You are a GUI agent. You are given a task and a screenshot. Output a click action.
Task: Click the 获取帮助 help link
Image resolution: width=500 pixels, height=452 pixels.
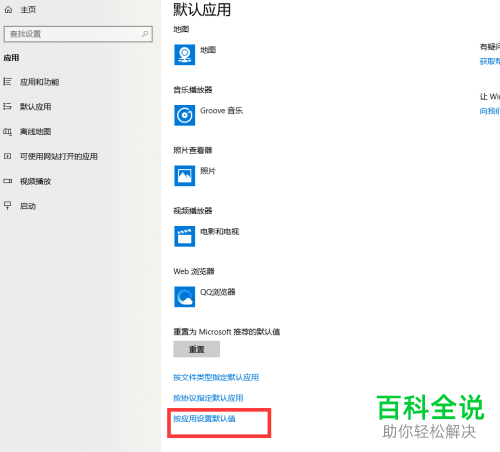tap(490, 61)
